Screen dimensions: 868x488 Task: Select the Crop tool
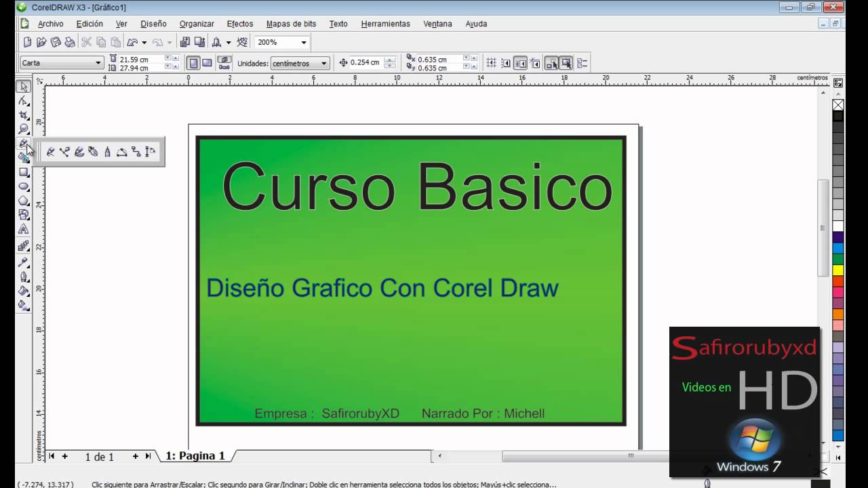(24, 115)
